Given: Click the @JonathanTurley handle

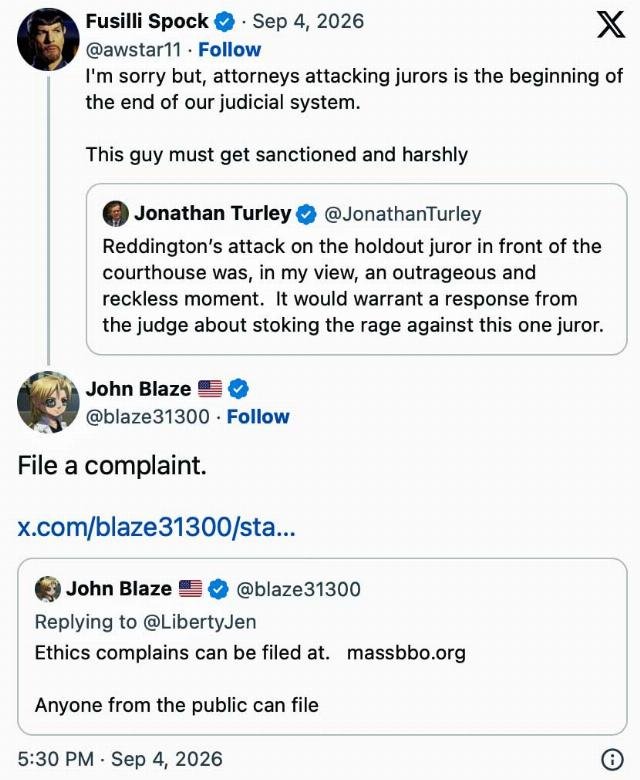Looking at the screenshot, I should pyautogui.click(x=403, y=214).
